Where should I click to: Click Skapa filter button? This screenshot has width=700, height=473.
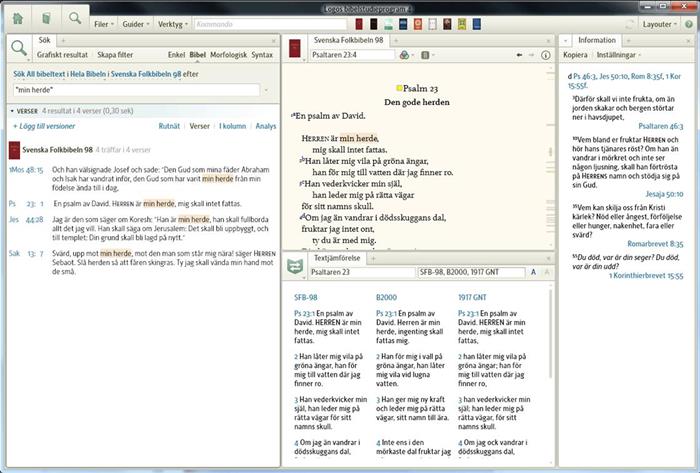pos(115,55)
